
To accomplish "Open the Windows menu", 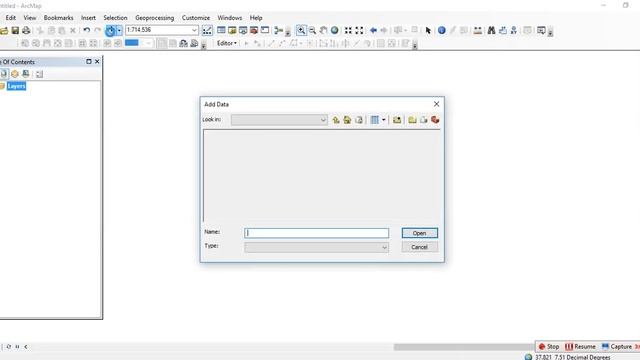I will [230, 18].
